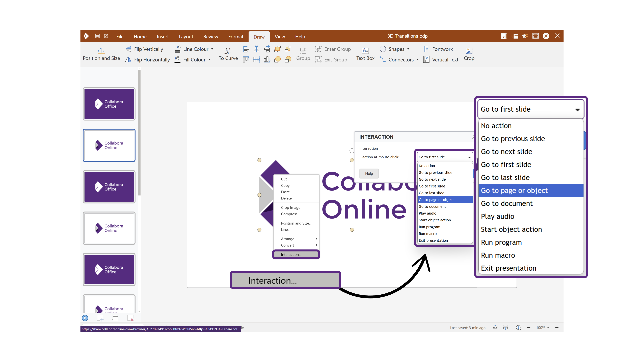Open the File menu
The width and height of the screenshot is (644, 362).
(120, 37)
